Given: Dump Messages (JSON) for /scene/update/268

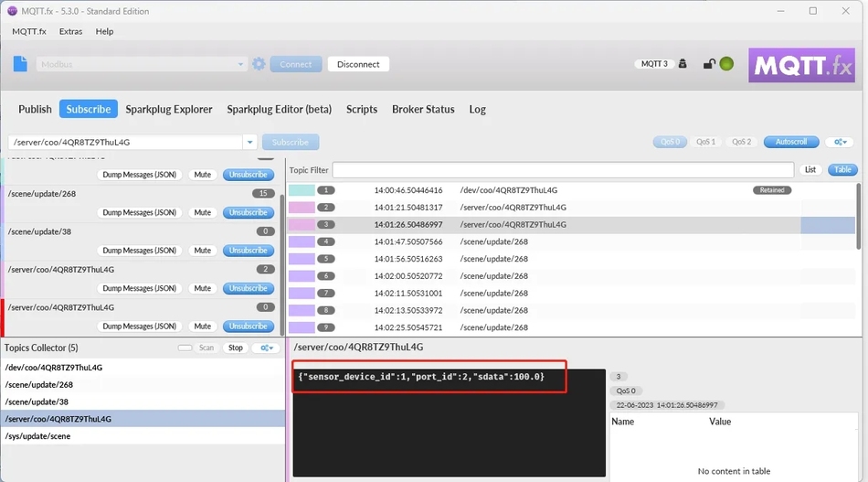Looking at the screenshot, I should pos(140,212).
